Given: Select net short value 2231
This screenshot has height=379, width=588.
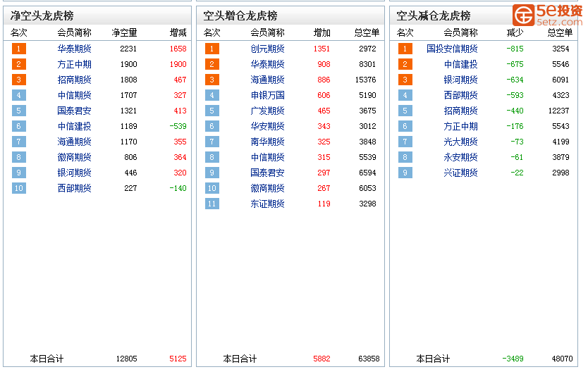Looking at the screenshot, I should click(x=128, y=49).
